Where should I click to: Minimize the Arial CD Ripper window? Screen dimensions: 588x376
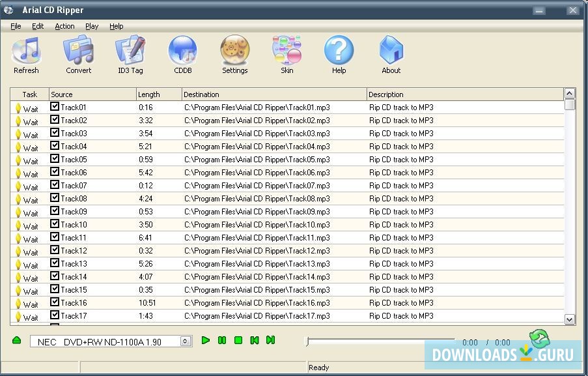tap(539, 10)
